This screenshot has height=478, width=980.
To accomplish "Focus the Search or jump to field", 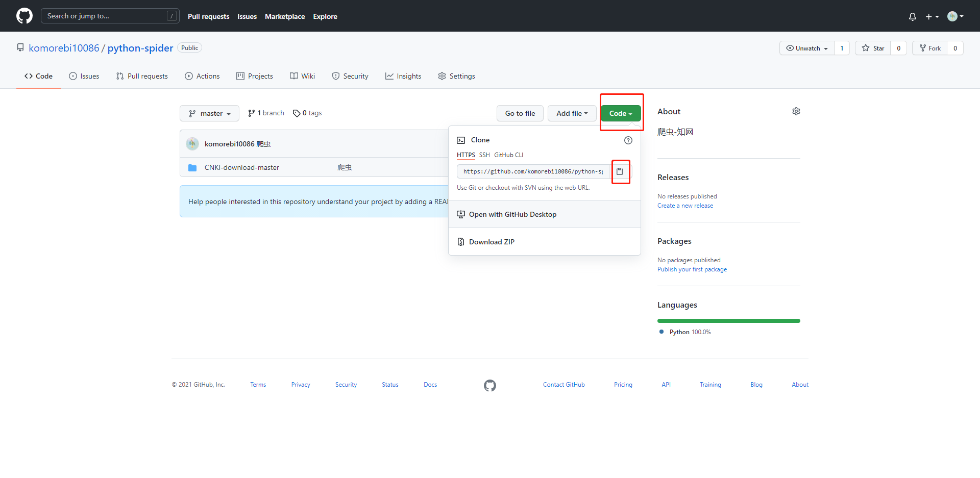I will [x=110, y=16].
